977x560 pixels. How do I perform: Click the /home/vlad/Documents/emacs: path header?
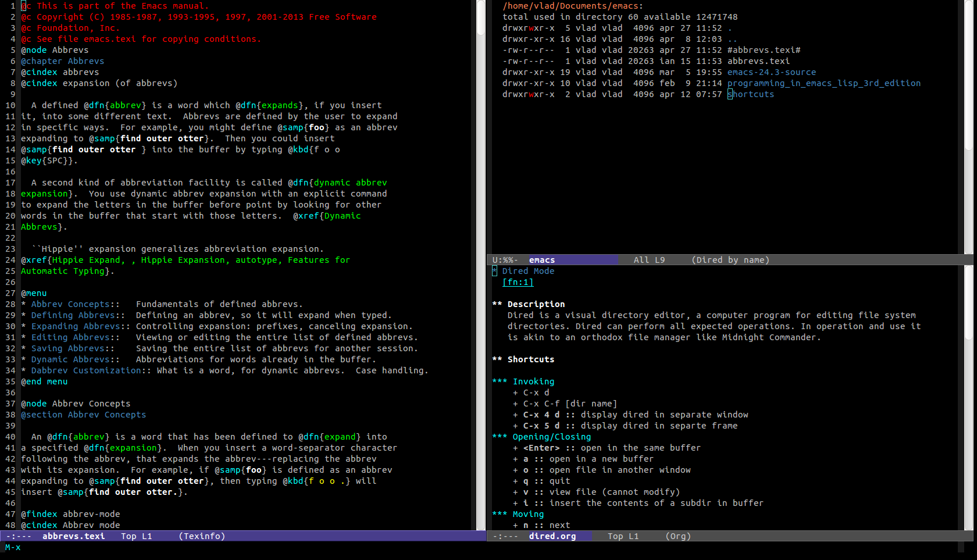(x=573, y=6)
